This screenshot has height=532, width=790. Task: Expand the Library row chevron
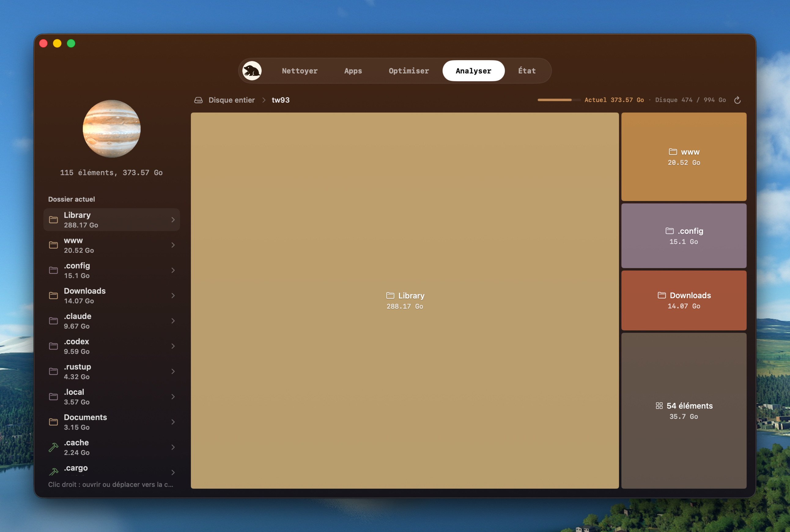pos(173,220)
